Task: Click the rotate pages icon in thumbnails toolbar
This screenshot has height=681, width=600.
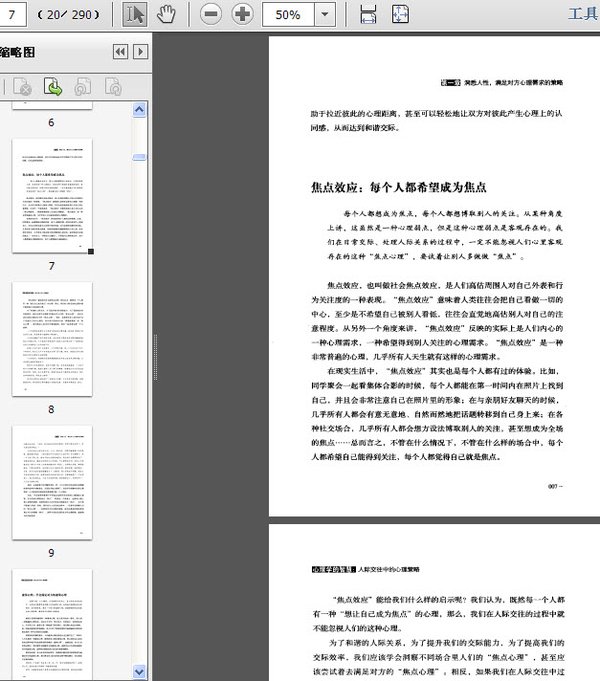Action: pos(83,86)
